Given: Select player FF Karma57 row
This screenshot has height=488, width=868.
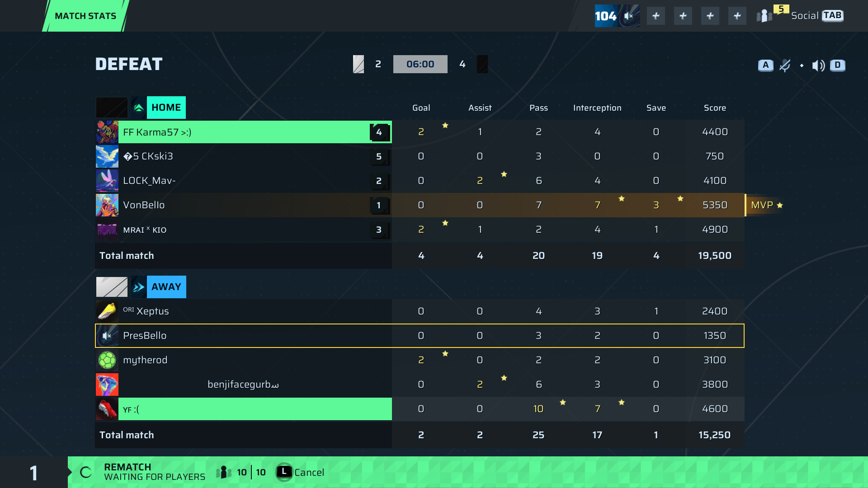Looking at the screenshot, I should click(x=420, y=132).
